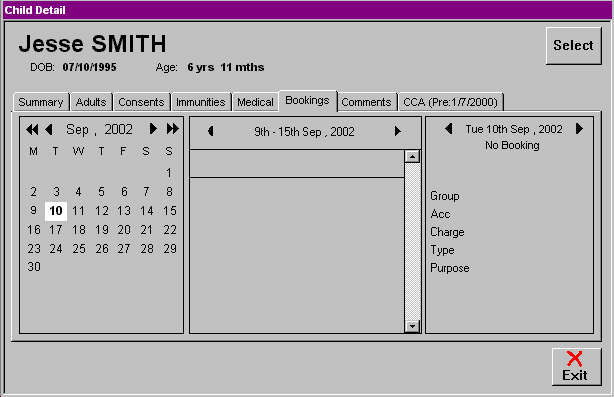Jump back one year with double-left arrow
The image size is (614, 397).
point(32,129)
